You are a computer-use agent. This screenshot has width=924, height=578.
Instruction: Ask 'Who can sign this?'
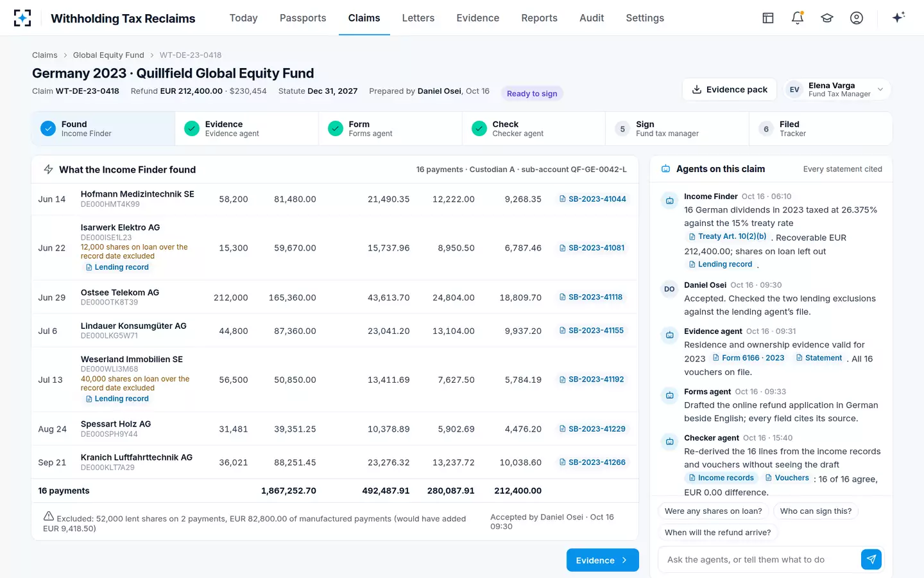pyautogui.click(x=816, y=511)
